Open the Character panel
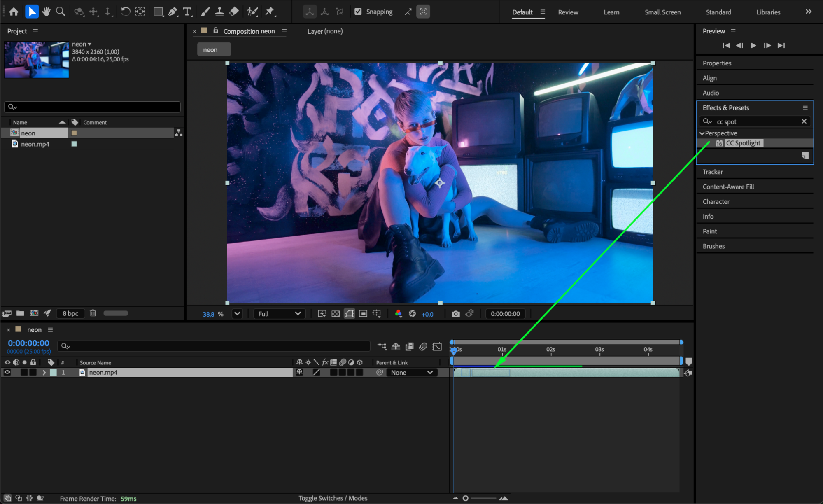This screenshot has width=823, height=504. click(716, 201)
